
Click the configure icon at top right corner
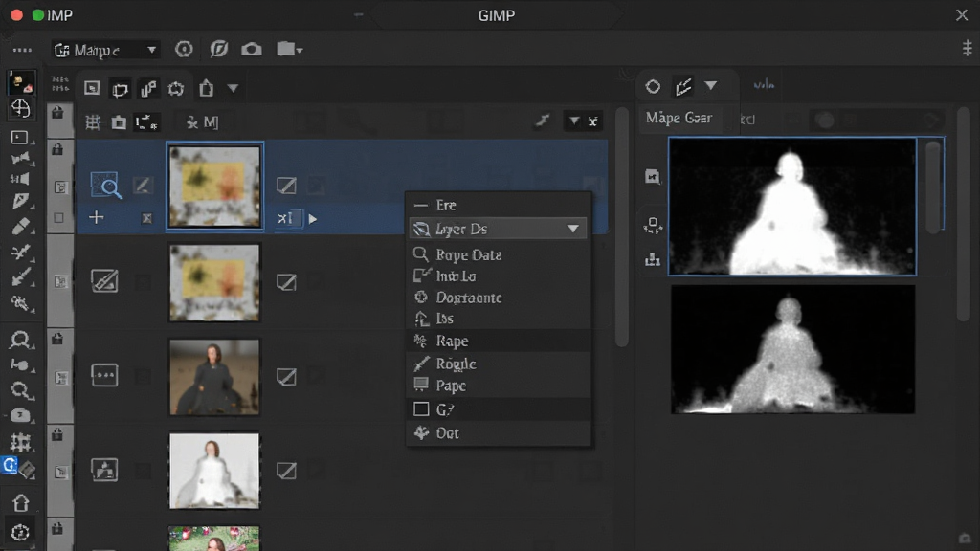[967, 48]
